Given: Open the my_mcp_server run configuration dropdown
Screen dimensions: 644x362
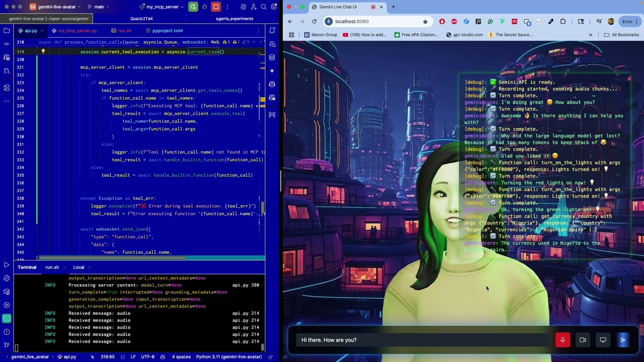Looking at the screenshot, I should [161, 7].
